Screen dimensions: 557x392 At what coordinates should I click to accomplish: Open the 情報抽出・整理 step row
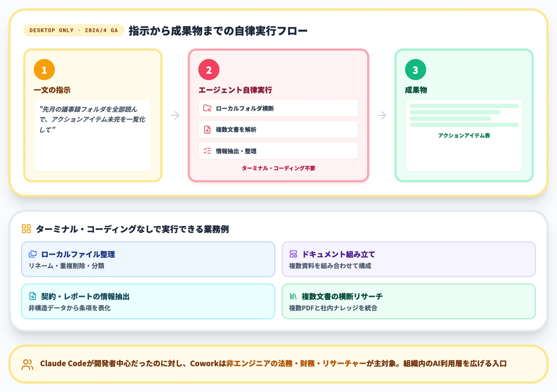tap(278, 151)
